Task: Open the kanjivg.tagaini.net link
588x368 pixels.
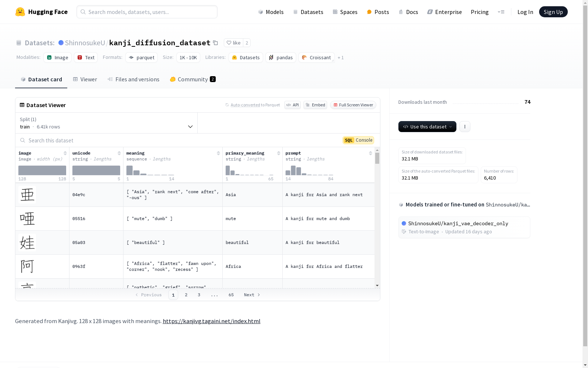Action: (211, 321)
